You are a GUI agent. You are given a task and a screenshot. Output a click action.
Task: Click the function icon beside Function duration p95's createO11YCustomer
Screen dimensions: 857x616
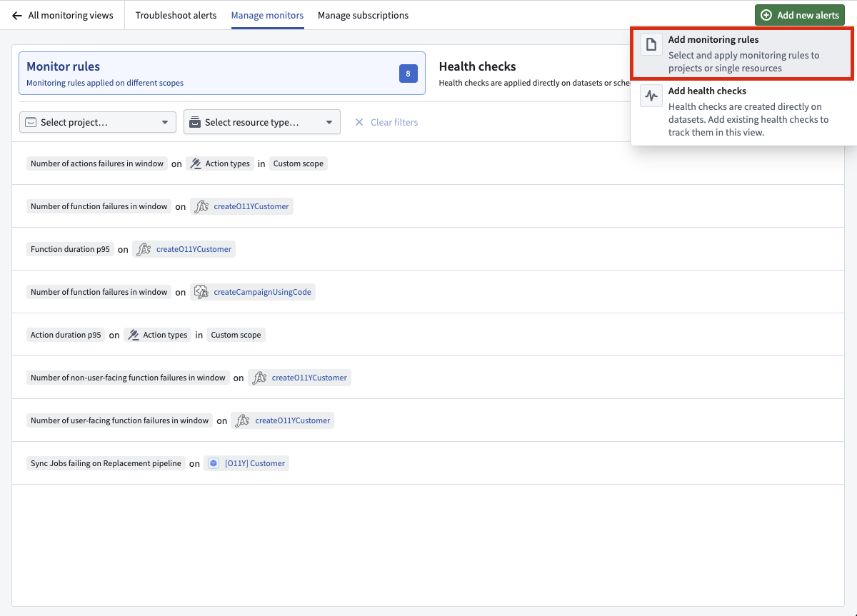click(143, 248)
